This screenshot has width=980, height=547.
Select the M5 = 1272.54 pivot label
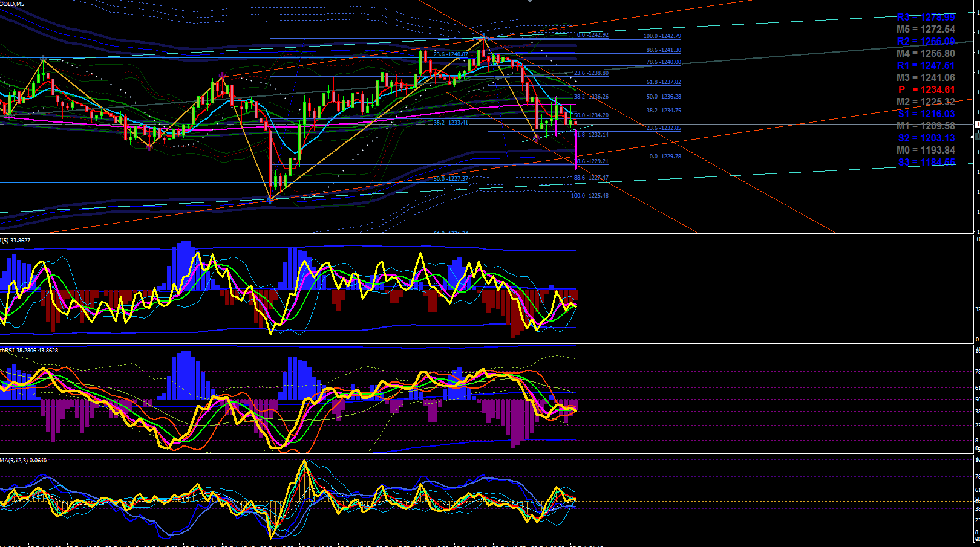coord(926,30)
